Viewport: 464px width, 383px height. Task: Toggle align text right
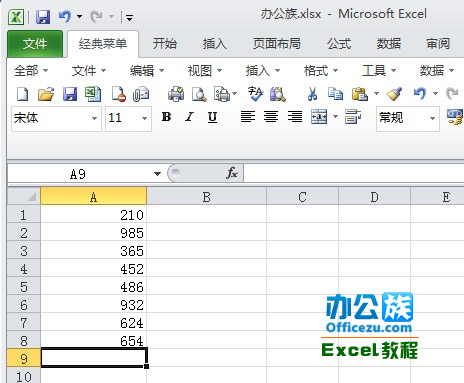[x=295, y=117]
